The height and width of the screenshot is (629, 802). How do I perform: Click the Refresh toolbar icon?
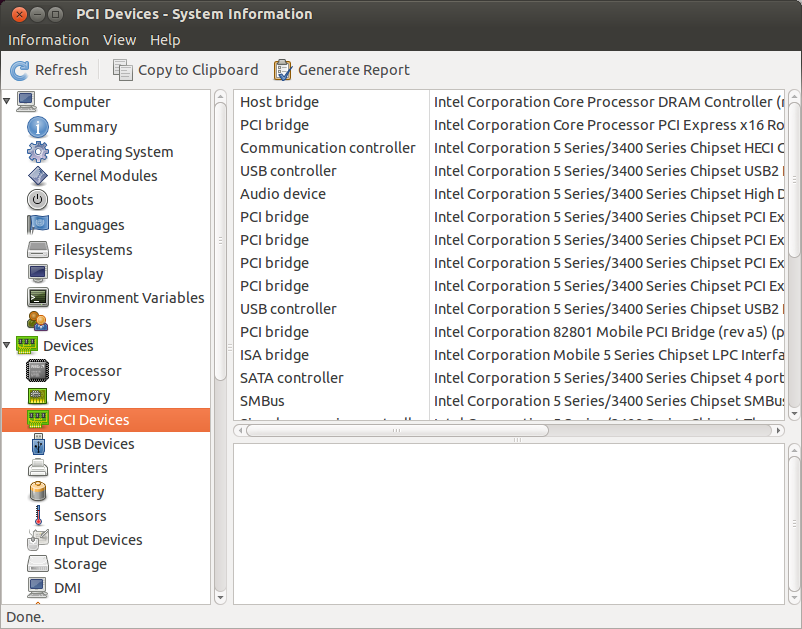(x=20, y=70)
